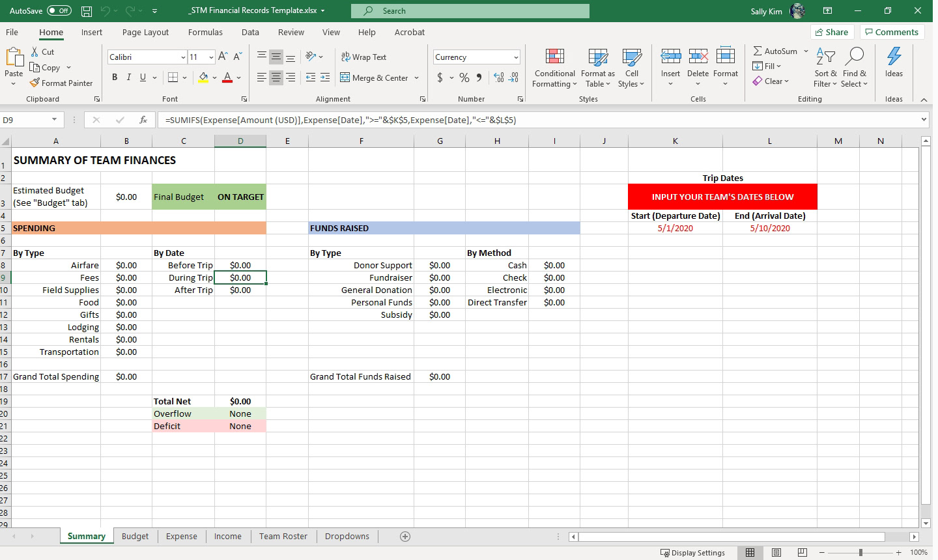
Task: Click the Decrease Indent icon
Action: click(311, 77)
